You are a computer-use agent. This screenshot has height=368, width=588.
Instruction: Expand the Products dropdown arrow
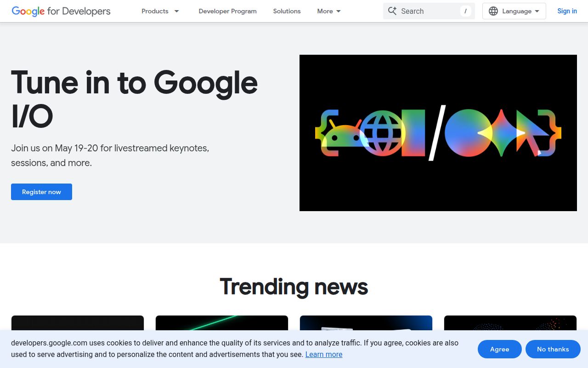click(176, 11)
